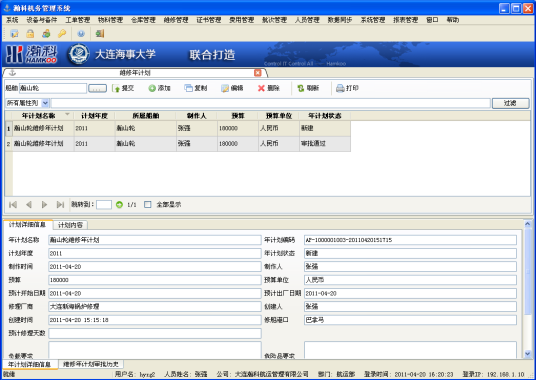Open the 物料管理 menu
Viewport: 536px width, 380px height.
[110, 20]
